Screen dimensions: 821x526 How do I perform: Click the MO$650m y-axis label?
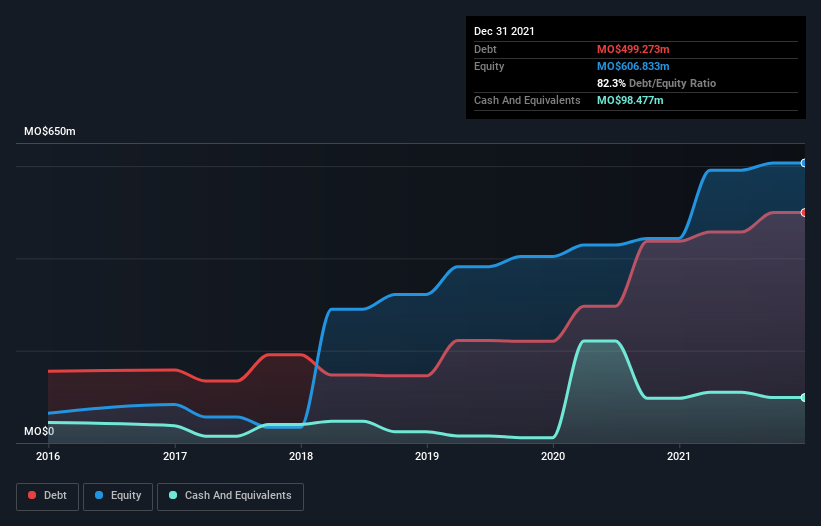point(50,131)
